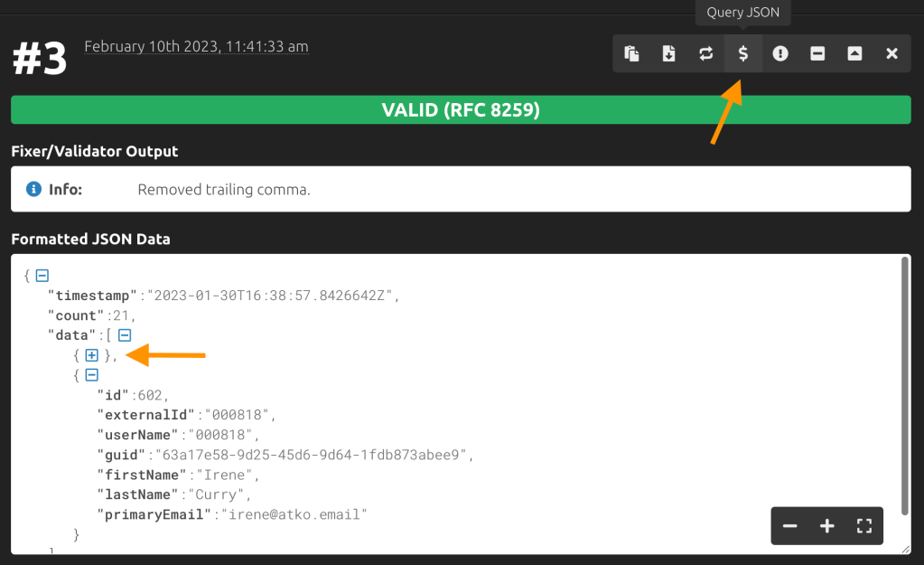
Task: Collapse the root JSON object
Action: [42, 276]
